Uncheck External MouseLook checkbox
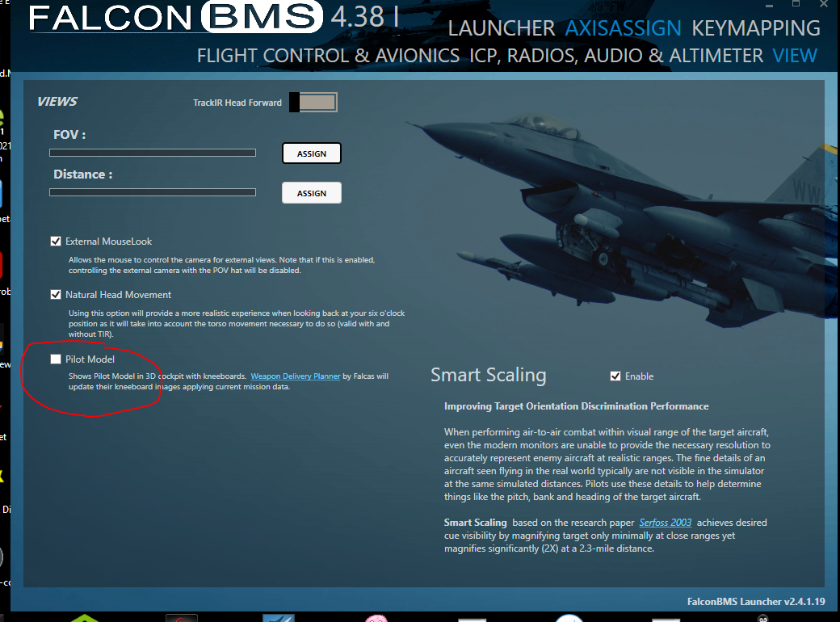840x622 pixels. tap(56, 241)
